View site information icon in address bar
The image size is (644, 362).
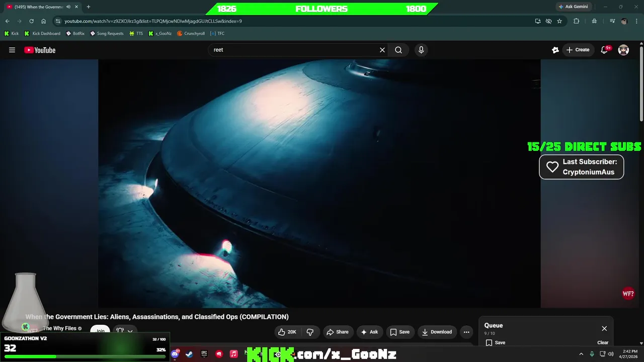(x=58, y=21)
